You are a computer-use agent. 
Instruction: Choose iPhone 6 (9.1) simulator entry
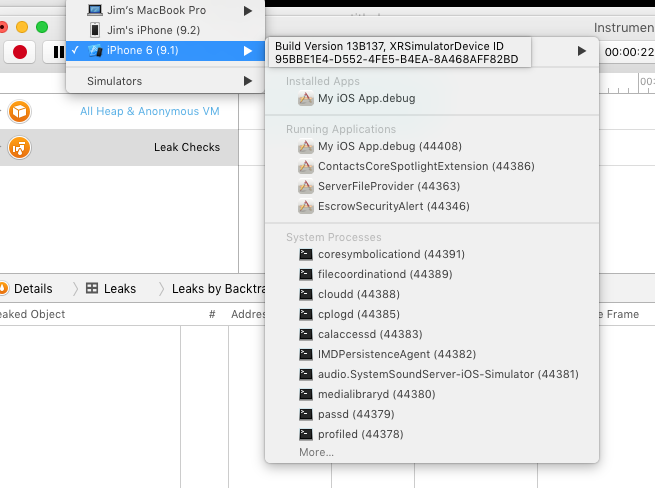tap(165, 51)
